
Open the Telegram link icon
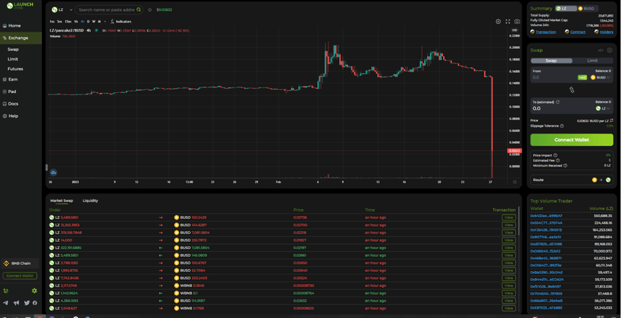coord(6,303)
